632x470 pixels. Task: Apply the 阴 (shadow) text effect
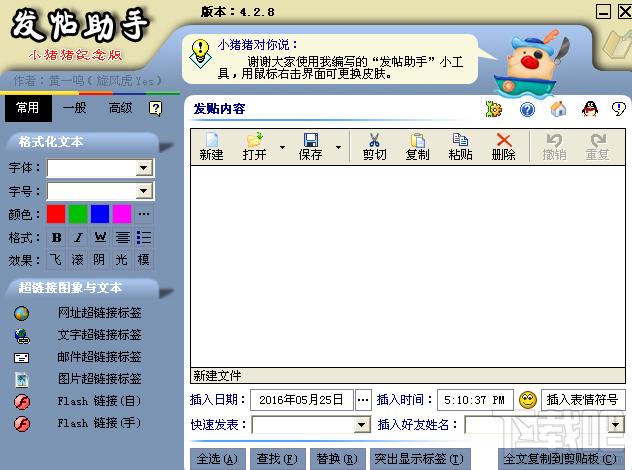pos(100,260)
